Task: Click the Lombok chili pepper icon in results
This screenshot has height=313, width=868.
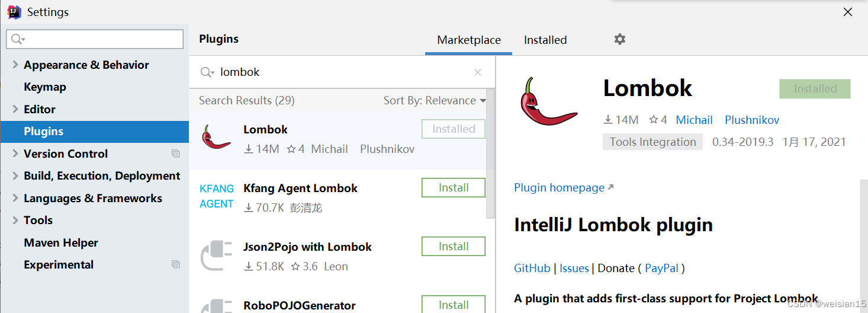Action: click(x=216, y=137)
